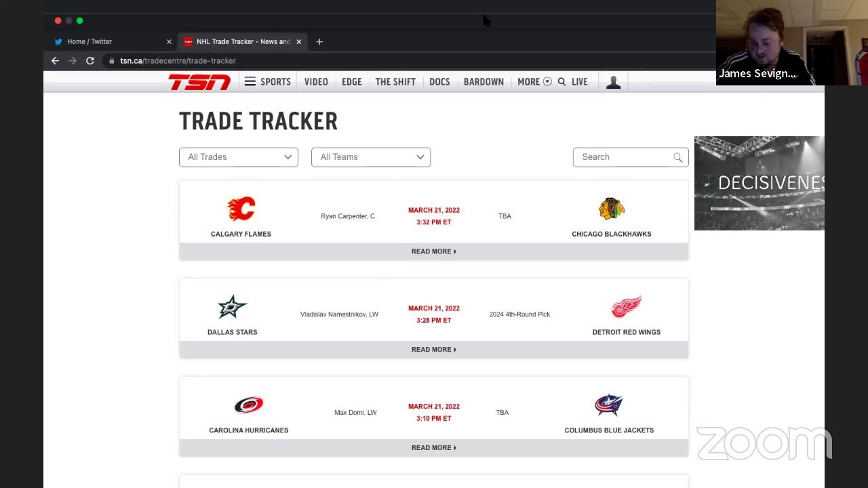Click the Chicago Blackhawks logo
The height and width of the screenshot is (488, 868).
pos(612,209)
